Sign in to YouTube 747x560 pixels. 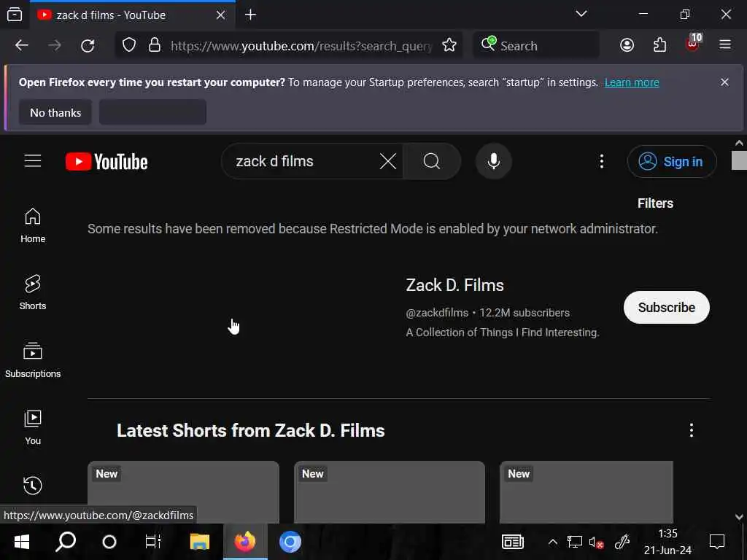point(672,161)
